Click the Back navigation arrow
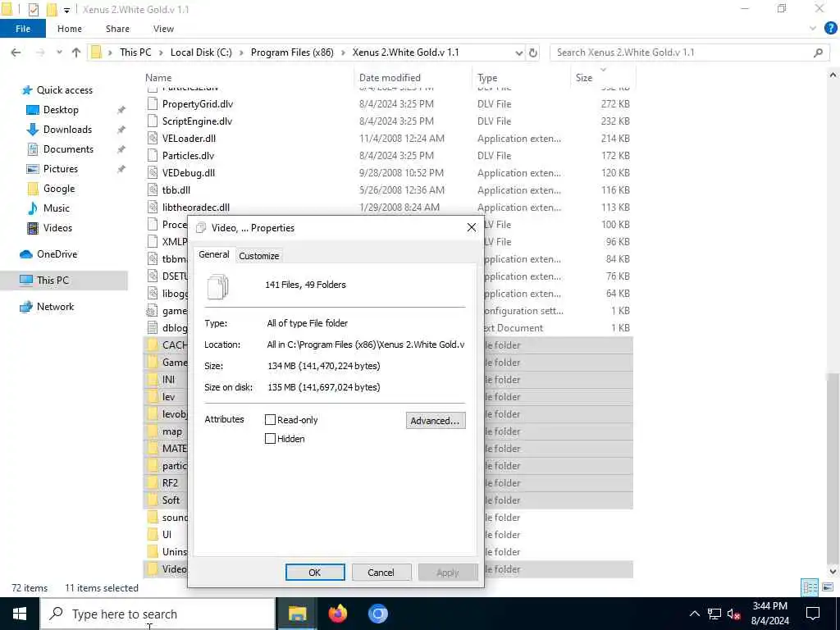The width and height of the screenshot is (840, 630). point(16,52)
